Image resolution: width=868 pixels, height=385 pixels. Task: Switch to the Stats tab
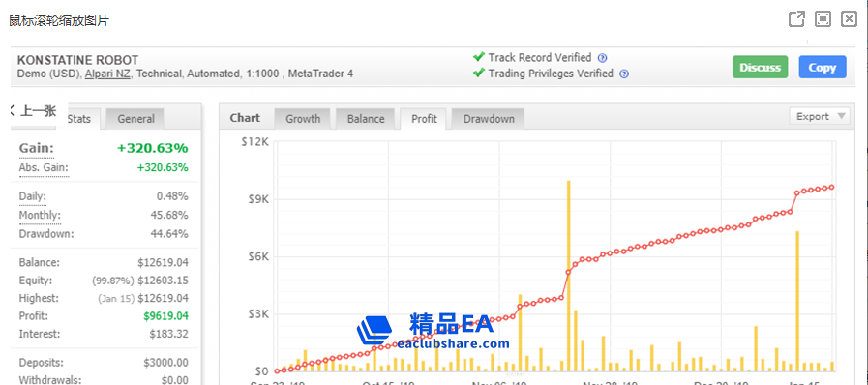[x=79, y=119]
